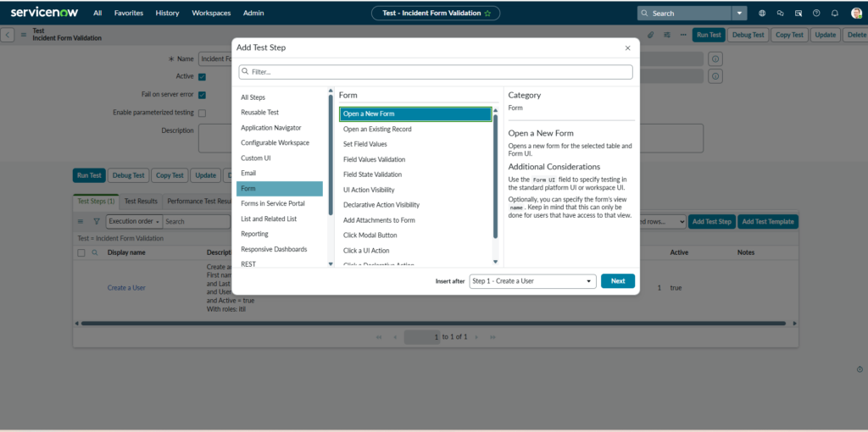Viewport: 868px width, 432px height.
Task: Click the Next button
Action: coord(617,281)
